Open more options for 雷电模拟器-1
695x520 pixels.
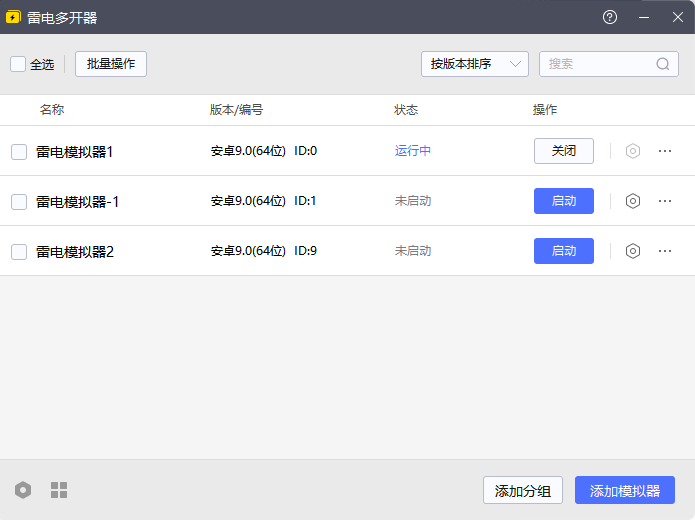pyautogui.click(x=665, y=201)
